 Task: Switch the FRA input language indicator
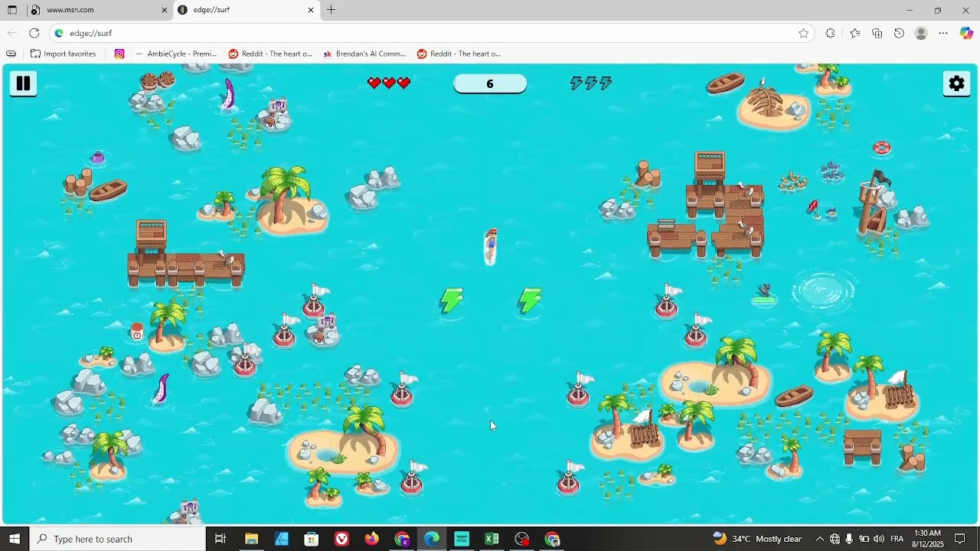coord(897,539)
